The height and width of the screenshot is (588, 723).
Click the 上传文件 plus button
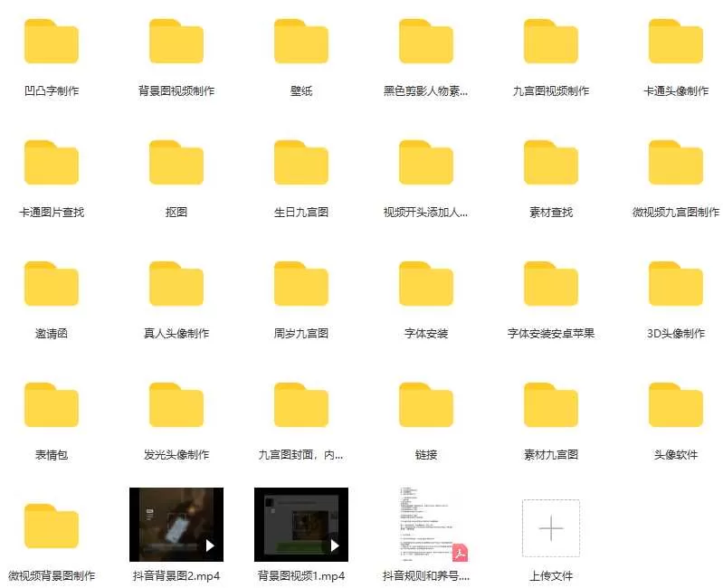[550, 527]
